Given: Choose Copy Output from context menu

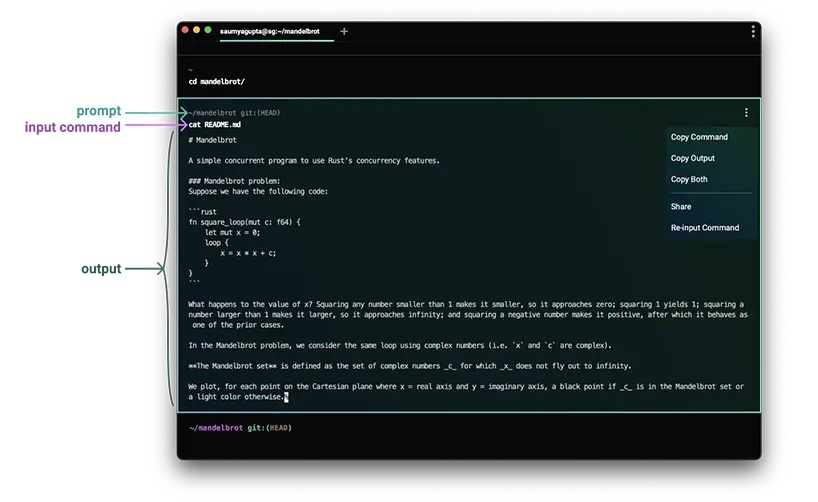Looking at the screenshot, I should [x=693, y=158].
